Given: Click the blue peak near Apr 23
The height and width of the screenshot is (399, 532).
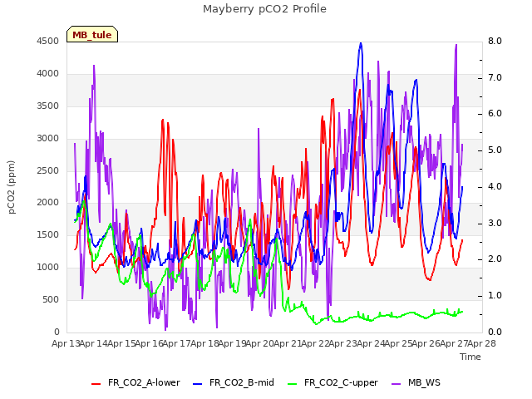Looking at the screenshot, I should pos(361,43).
